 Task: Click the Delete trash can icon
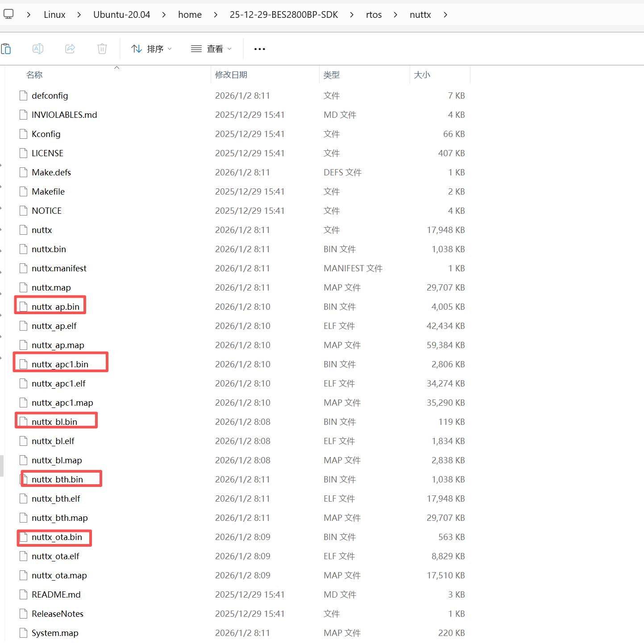pyautogui.click(x=102, y=49)
